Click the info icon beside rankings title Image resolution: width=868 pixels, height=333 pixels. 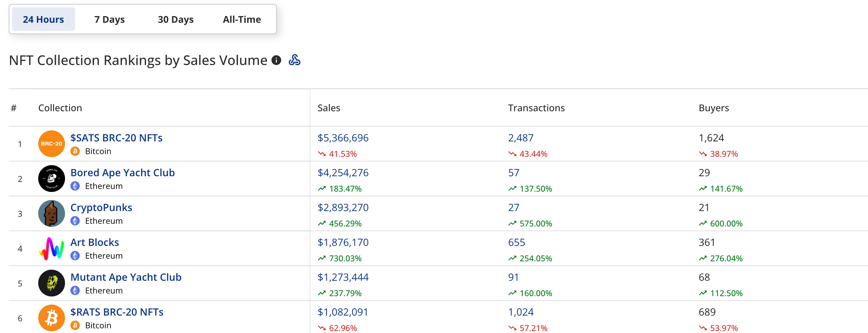[276, 60]
